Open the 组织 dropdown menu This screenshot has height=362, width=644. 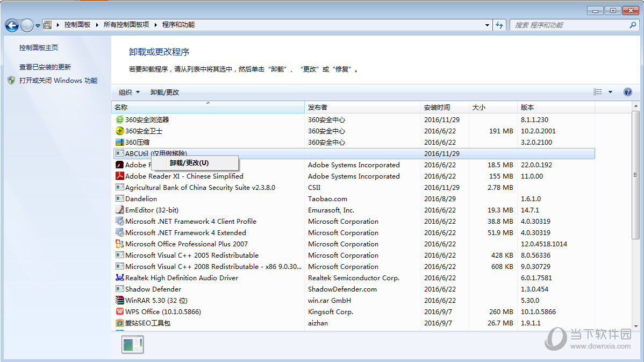point(129,92)
